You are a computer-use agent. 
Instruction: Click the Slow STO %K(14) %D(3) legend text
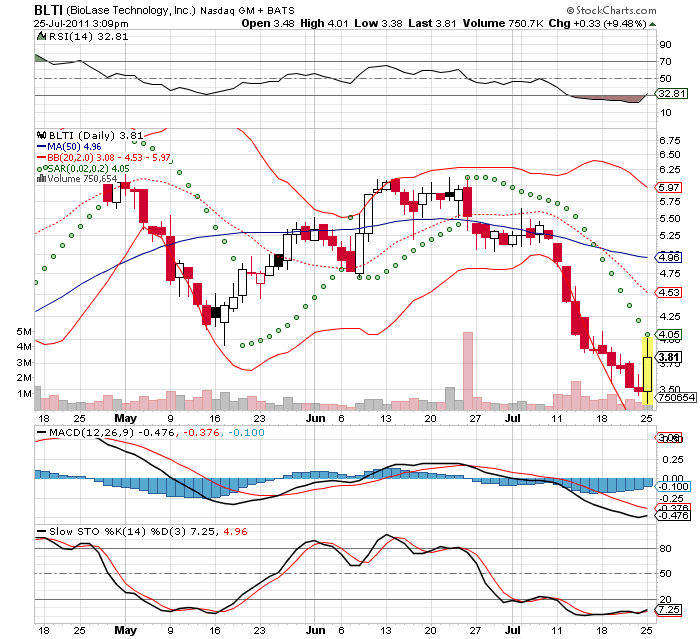tap(117, 531)
